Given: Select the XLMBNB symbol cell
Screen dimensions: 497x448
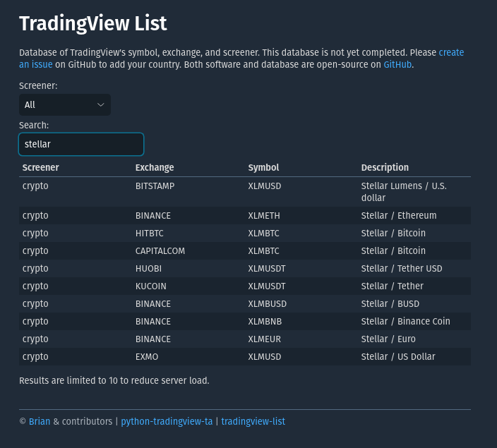Looking at the screenshot, I should 265,322.
